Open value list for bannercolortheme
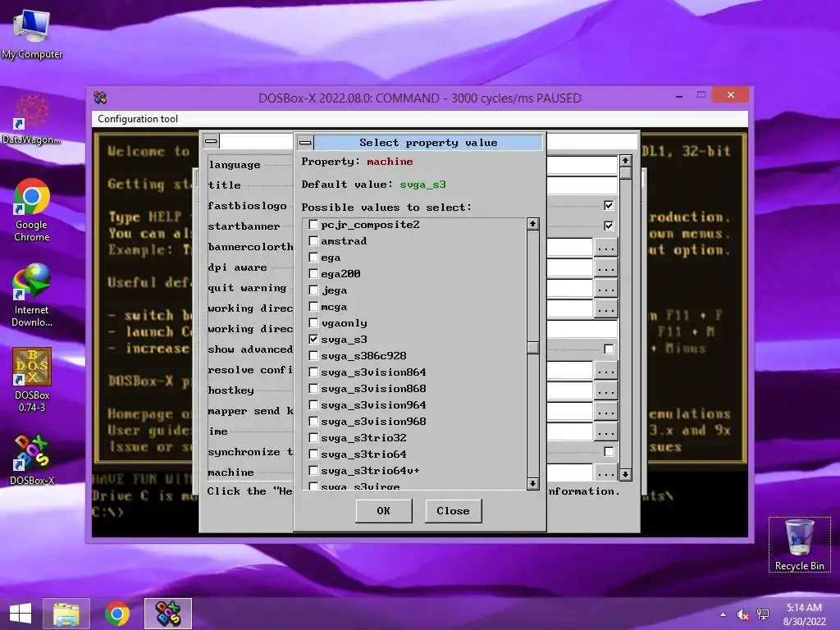Screen dimensions: 840x630 [x=606, y=247]
